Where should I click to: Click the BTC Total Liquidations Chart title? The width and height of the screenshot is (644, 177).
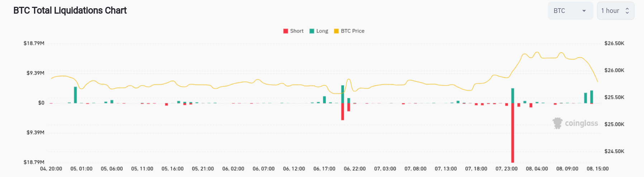70,11
